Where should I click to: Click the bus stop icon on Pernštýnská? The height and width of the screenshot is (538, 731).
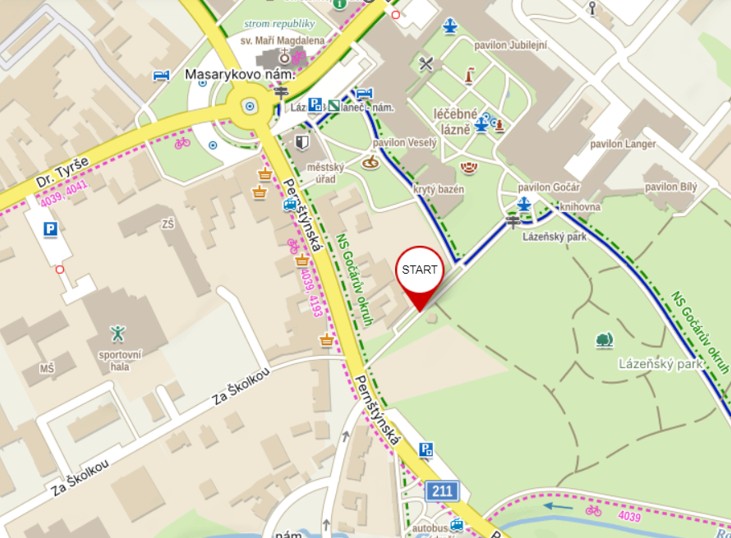[290, 205]
